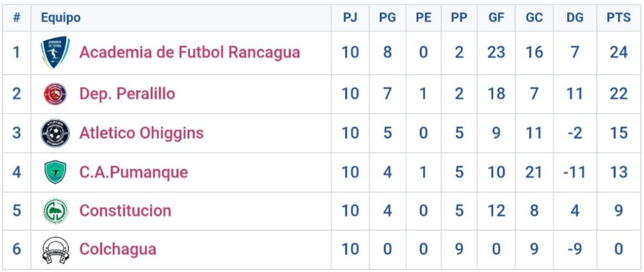Go to the Constitucion team page
Viewport: 644px width, 272px height.
(125, 210)
